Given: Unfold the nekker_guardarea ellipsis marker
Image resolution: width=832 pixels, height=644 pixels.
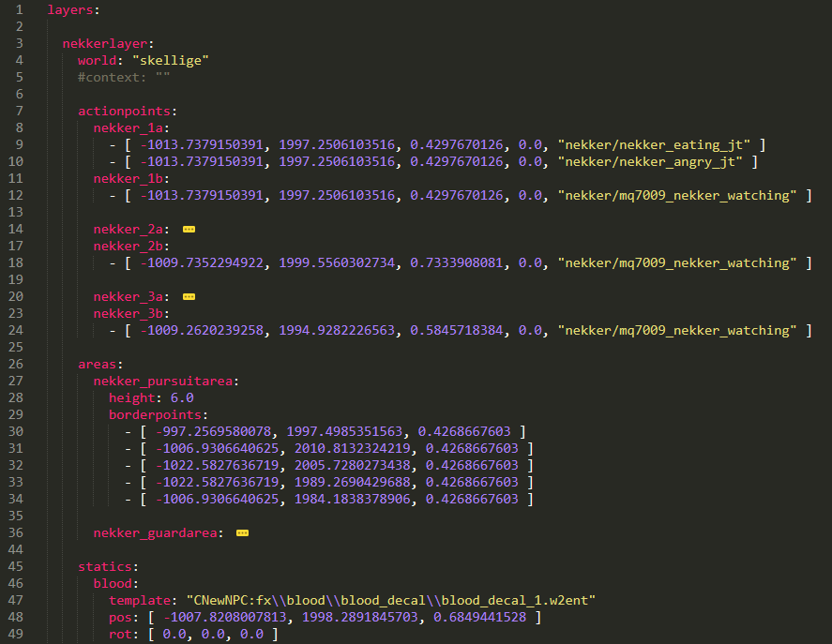Looking at the screenshot, I should point(242,533).
